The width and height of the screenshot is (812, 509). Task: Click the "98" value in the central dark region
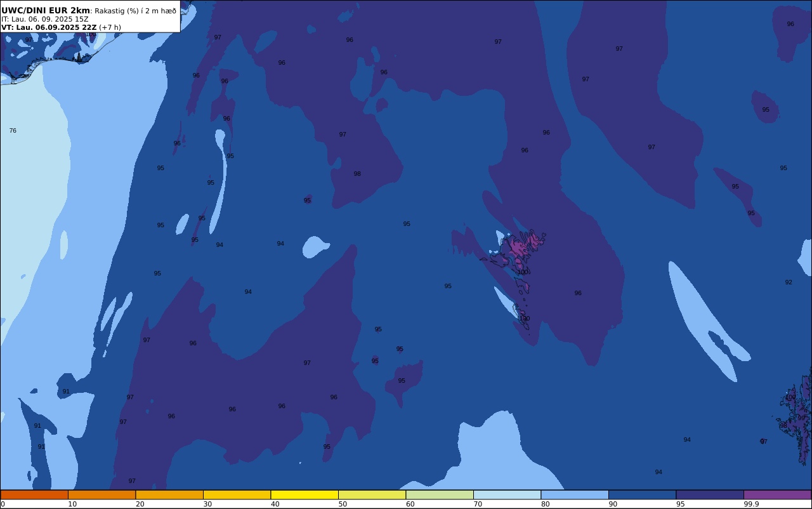[357, 174]
